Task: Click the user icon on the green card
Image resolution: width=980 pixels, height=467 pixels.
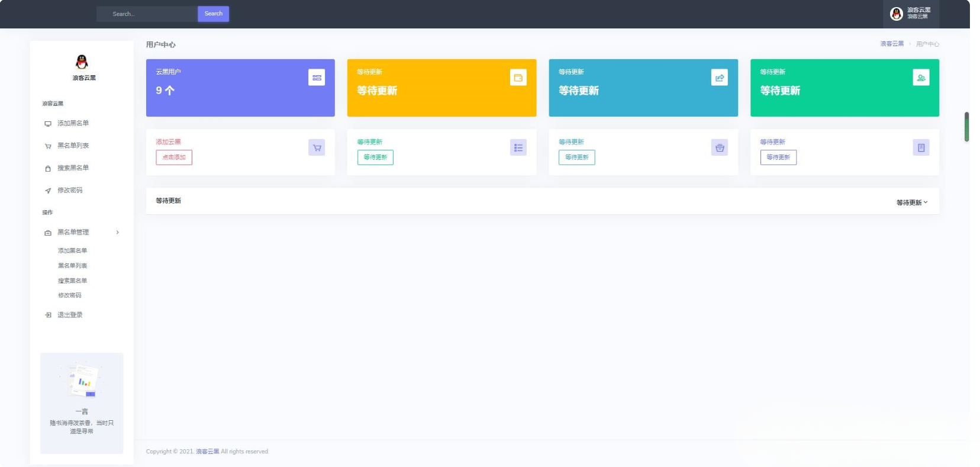Action: [921, 78]
